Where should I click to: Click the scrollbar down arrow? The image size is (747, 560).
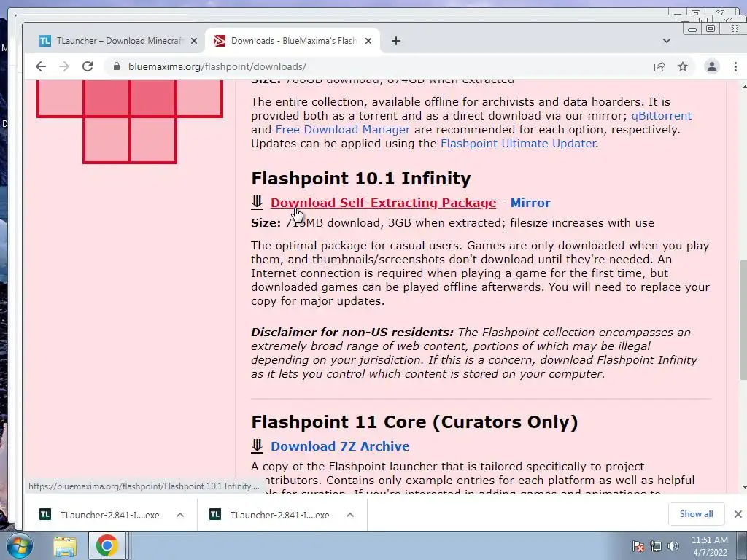click(x=743, y=488)
